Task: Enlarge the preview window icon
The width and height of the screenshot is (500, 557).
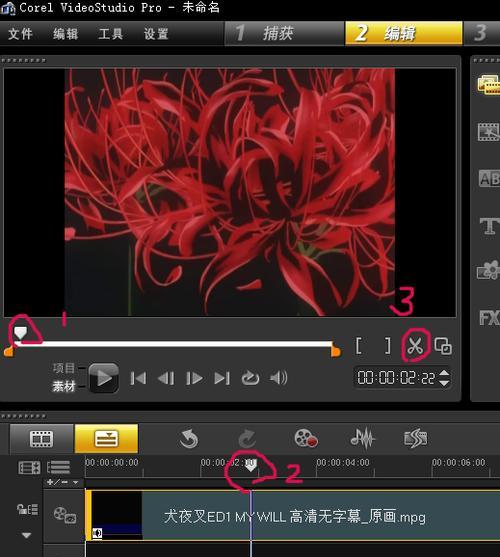Action: (x=443, y=346)
